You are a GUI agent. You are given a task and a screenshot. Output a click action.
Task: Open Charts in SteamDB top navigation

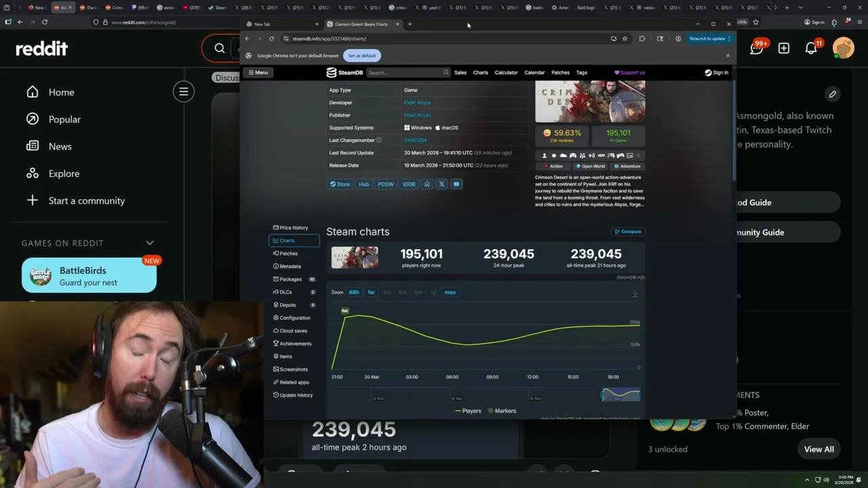(x=481, y=73)
